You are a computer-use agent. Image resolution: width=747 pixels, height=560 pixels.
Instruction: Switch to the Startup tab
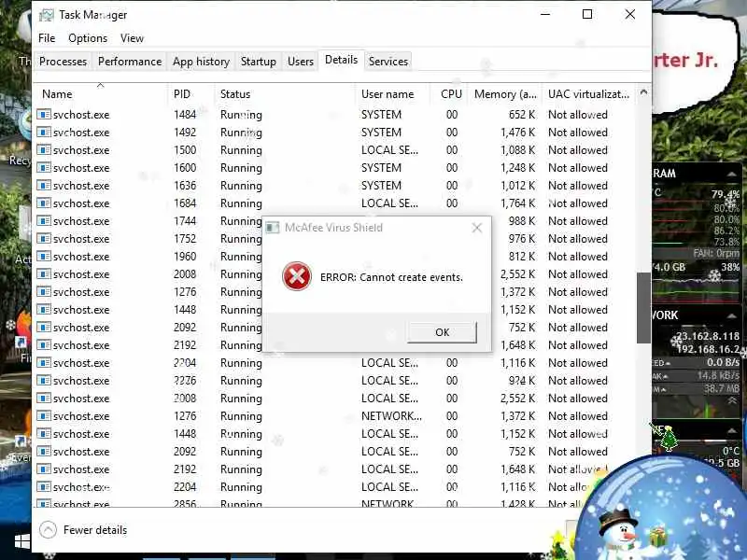pyautogui.click(x=259, y=62)
